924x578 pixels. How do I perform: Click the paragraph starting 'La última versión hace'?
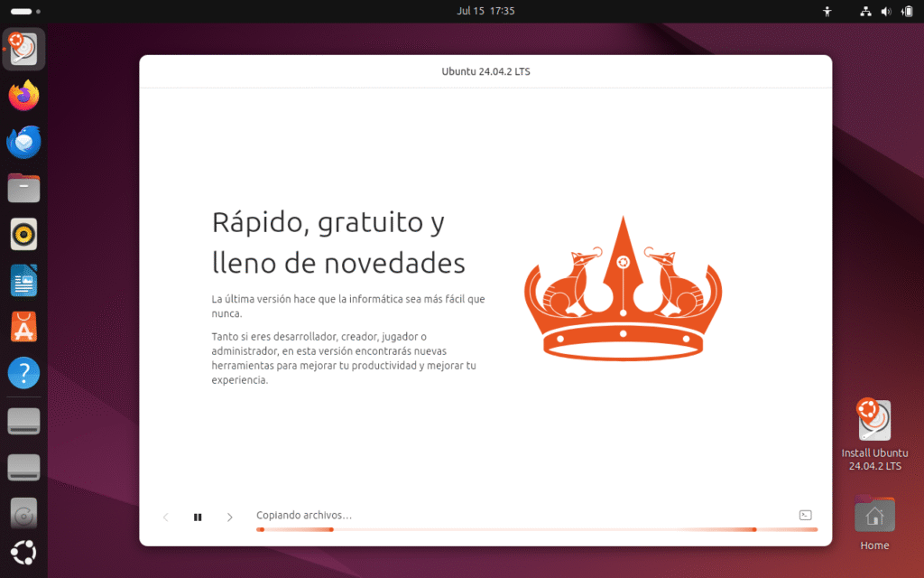(348, 306)
